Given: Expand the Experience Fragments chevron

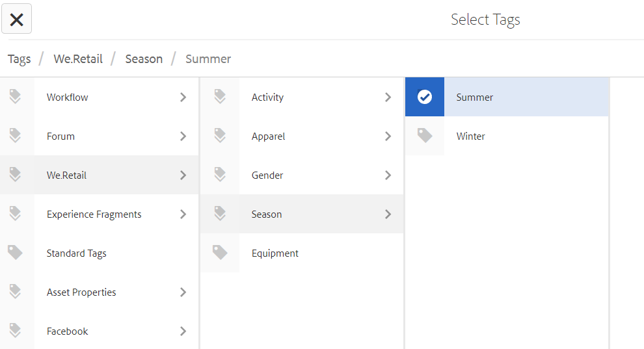Looking at the screenshot, I should pyautogui.click(x=183, y=214).
